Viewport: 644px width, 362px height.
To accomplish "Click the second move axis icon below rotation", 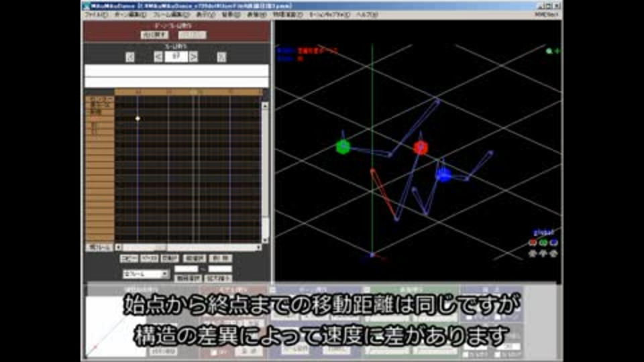I will pos(543,253).
